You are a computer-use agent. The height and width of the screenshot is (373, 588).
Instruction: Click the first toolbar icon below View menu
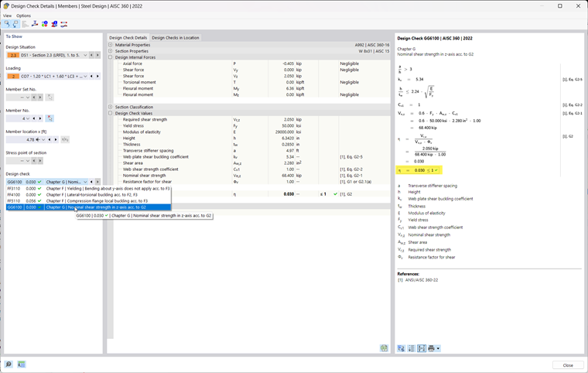click(6, 24)
